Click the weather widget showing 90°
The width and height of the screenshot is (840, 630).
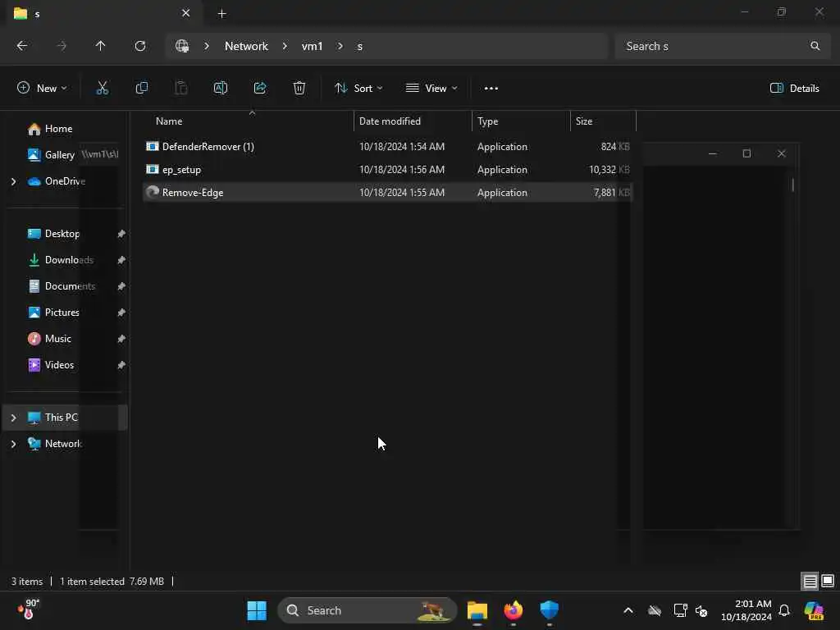[29, 609]
